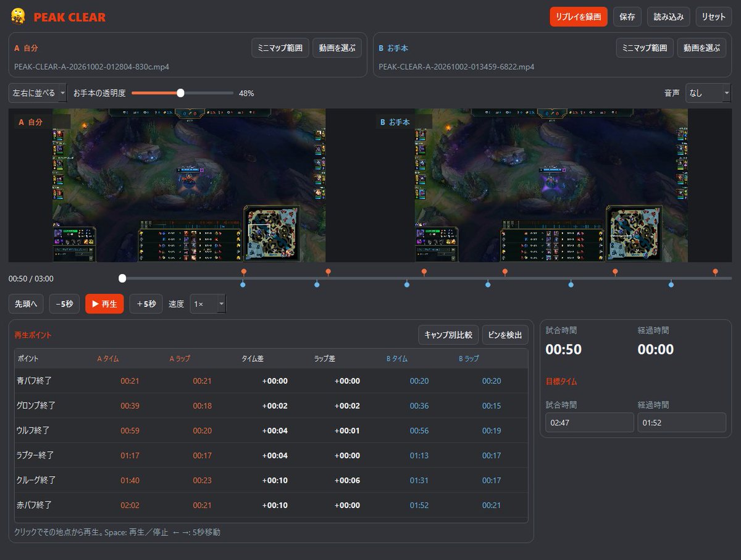Start recording with リプレイを録画 button

579,17
